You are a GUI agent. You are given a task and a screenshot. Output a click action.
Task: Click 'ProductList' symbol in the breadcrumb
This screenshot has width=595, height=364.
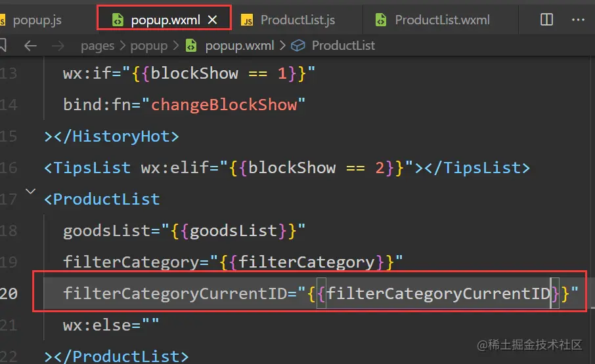tap(343, 45)
